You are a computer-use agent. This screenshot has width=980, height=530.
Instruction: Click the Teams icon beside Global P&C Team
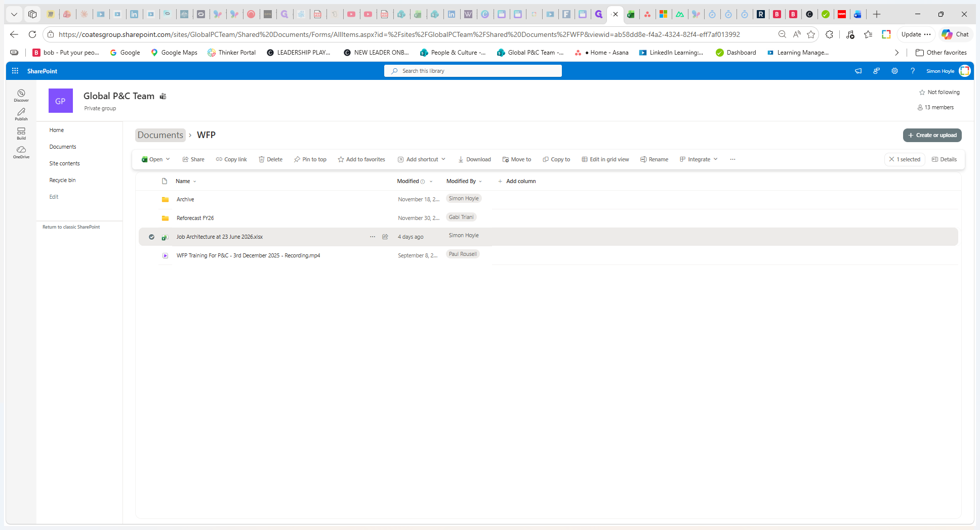coord(163,96)
